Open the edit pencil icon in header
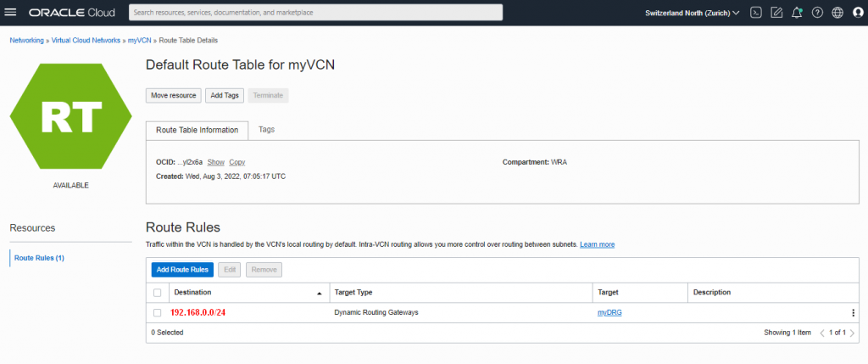Image resolution: width=868 pixels, height=364 pixels. coord(776,13)
